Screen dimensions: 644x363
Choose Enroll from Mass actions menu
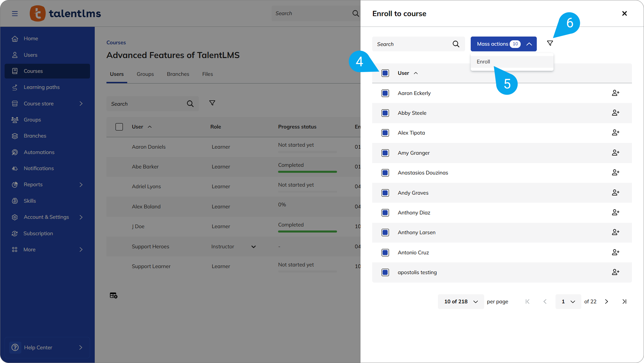(483, 62)
